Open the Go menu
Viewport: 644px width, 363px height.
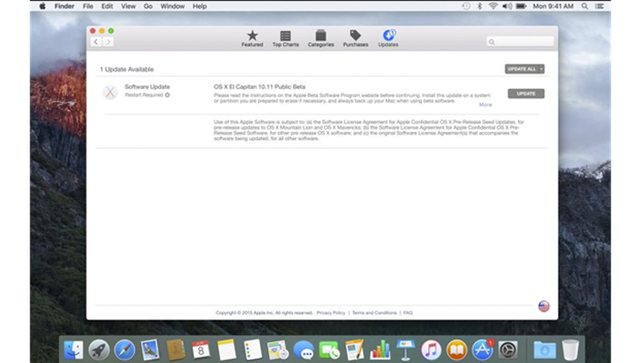148,6
